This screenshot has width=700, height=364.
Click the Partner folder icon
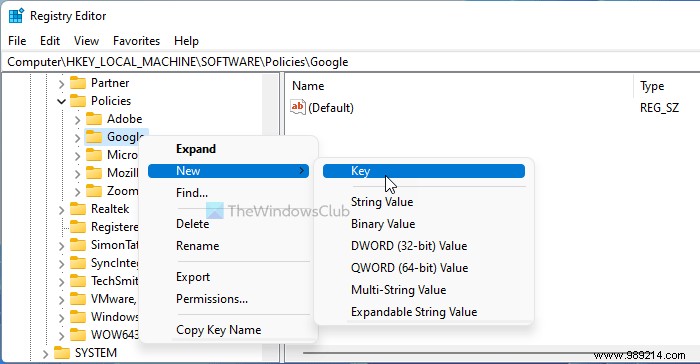click(78, 83)
